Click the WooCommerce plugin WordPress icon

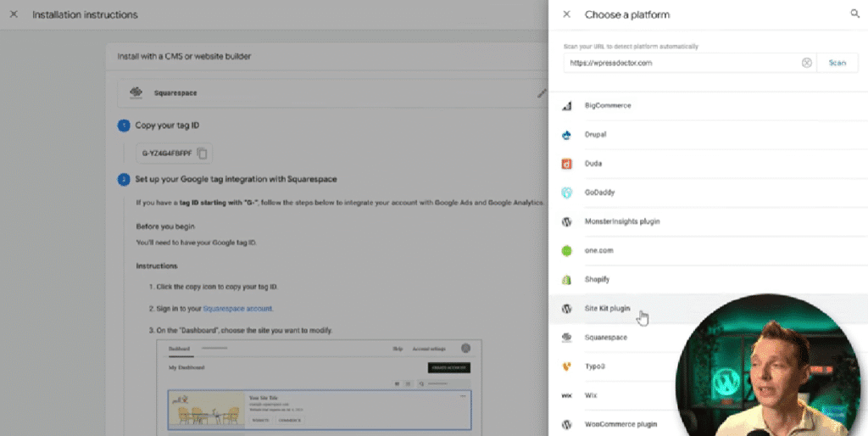(566, 424)
